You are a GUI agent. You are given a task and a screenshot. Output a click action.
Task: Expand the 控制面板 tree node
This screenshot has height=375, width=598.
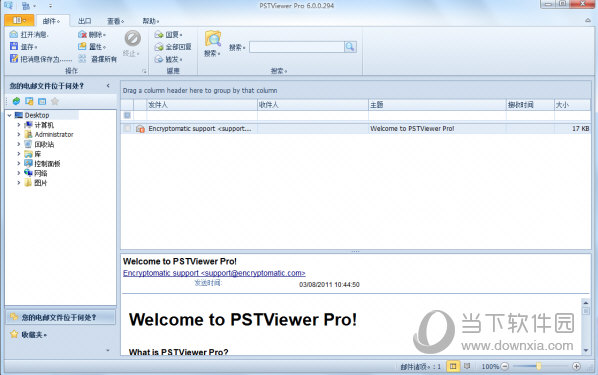[19, 163]
